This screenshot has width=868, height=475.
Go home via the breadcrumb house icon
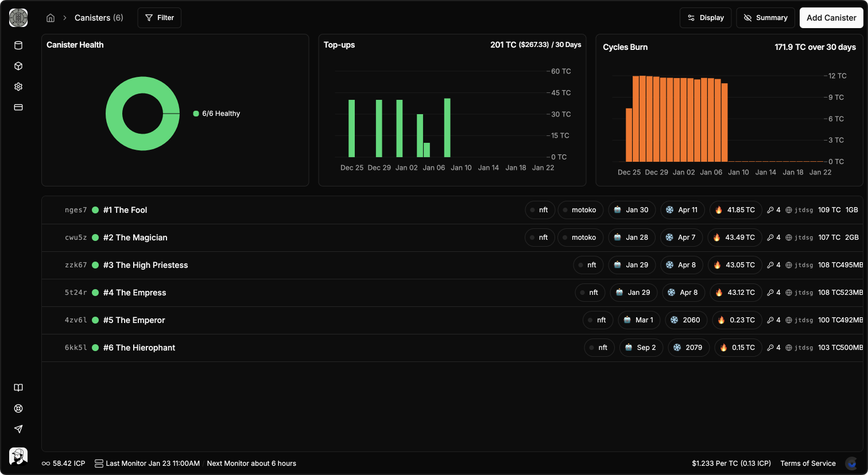tap(51, 18)
